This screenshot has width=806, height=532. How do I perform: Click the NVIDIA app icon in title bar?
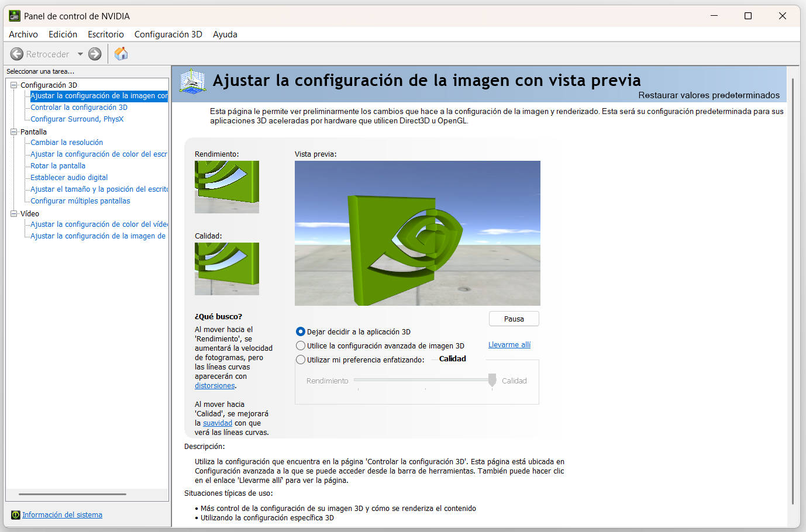pos(15,16)
